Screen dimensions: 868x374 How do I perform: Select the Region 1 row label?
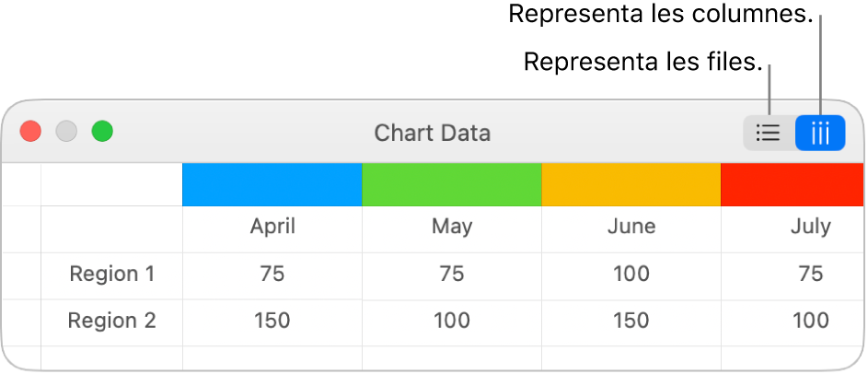coord(112,274)
